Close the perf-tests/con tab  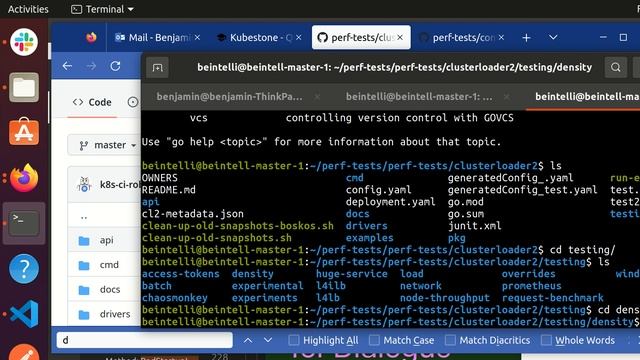(x=501, y=38)
